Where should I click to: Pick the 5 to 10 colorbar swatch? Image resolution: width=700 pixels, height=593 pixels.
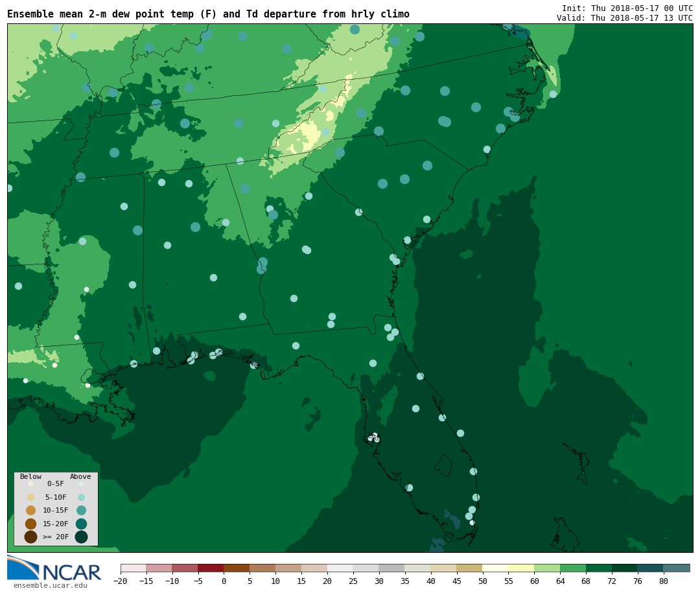click(262, 568)
